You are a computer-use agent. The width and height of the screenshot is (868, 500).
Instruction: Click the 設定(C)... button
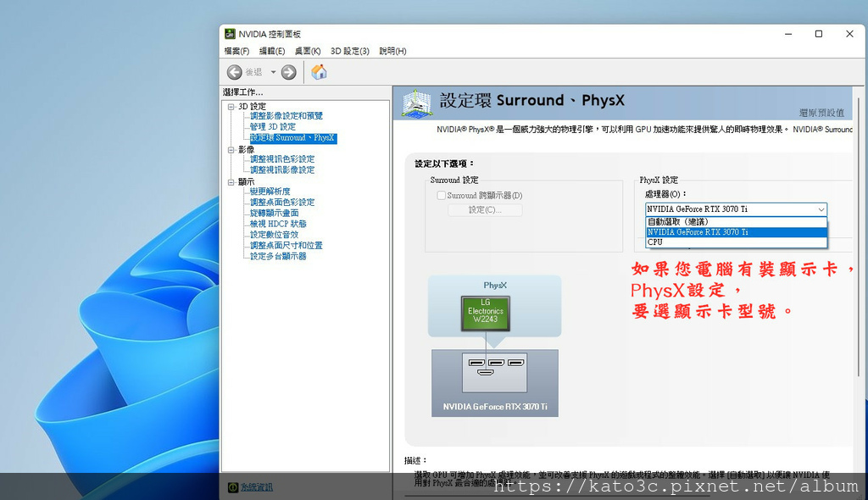click(485, 210)
